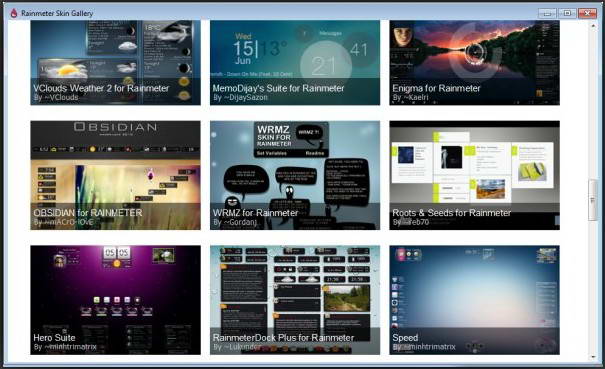Screen dimensions: 605x369
Task: Click the vertical scrollbar thumb
Action: point(593,200)
